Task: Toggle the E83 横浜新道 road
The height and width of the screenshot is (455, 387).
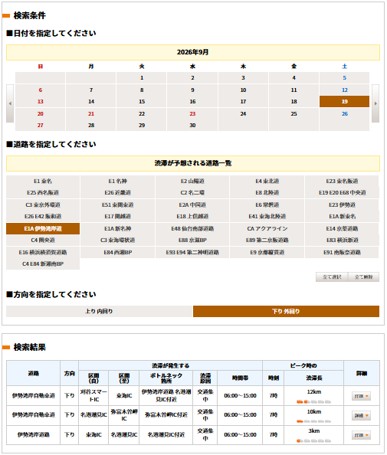Action: click(x=342, y=240)
